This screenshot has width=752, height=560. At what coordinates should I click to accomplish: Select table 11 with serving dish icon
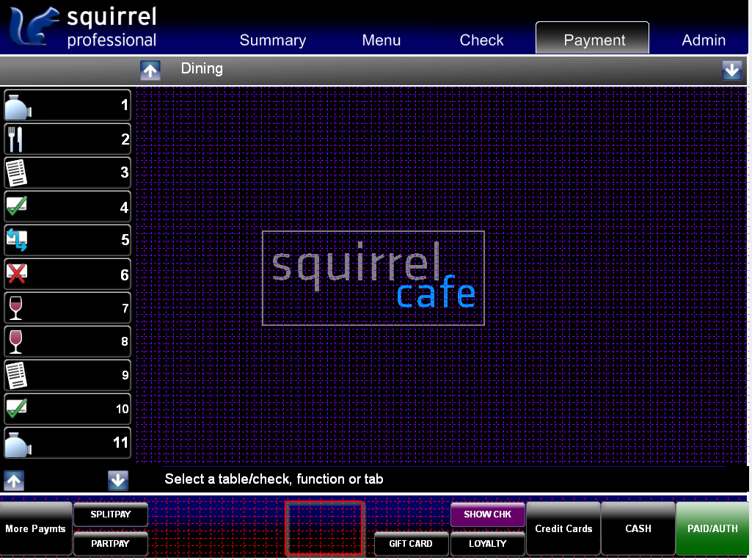pos(67,443)
